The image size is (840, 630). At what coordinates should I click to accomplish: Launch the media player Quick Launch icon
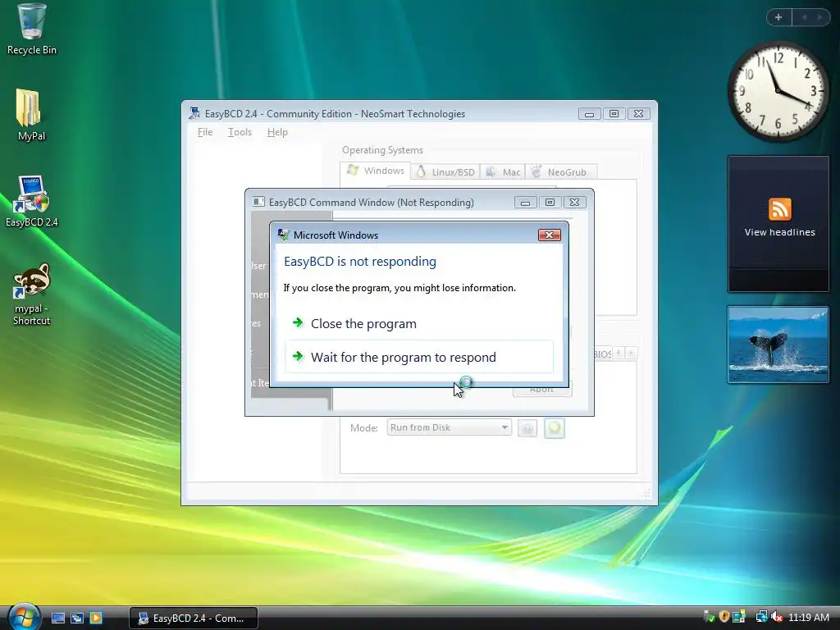pos(96,619)
